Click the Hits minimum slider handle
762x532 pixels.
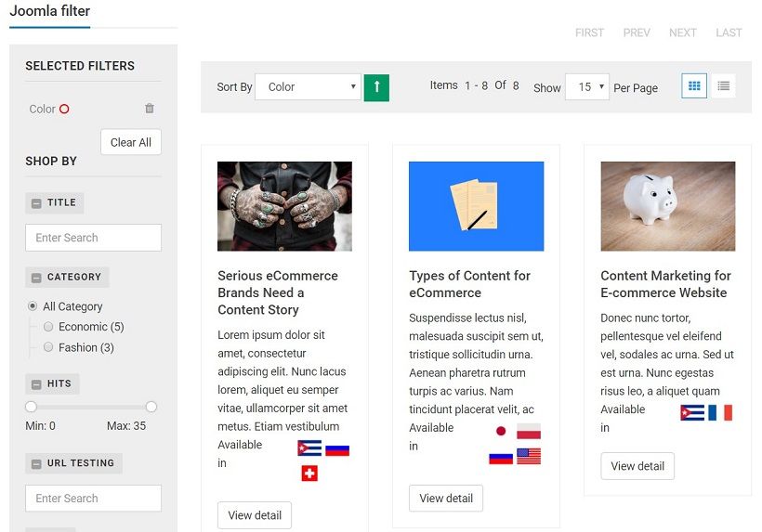[x=31, y=407]
